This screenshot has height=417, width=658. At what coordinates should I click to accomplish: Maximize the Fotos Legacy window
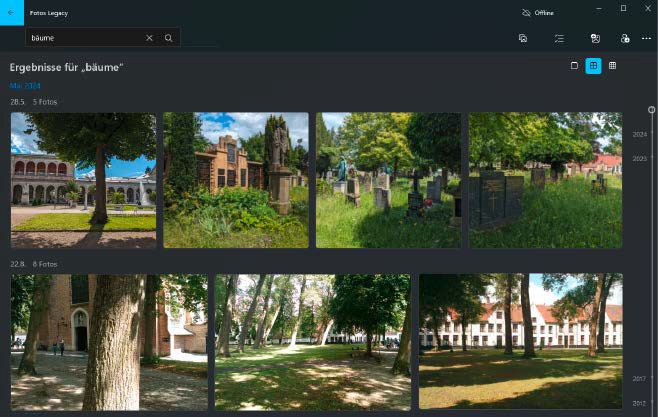click(624, 8)
